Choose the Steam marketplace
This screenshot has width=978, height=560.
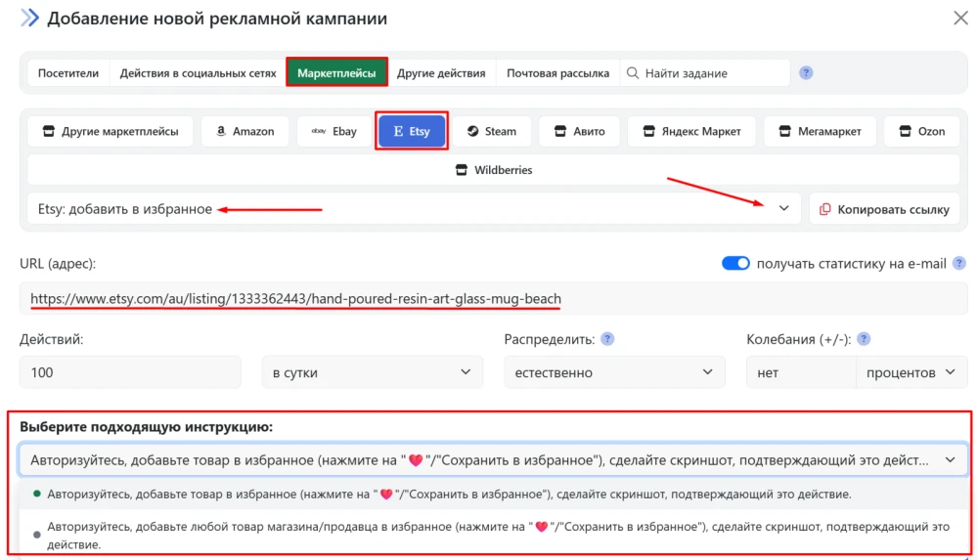492,131
